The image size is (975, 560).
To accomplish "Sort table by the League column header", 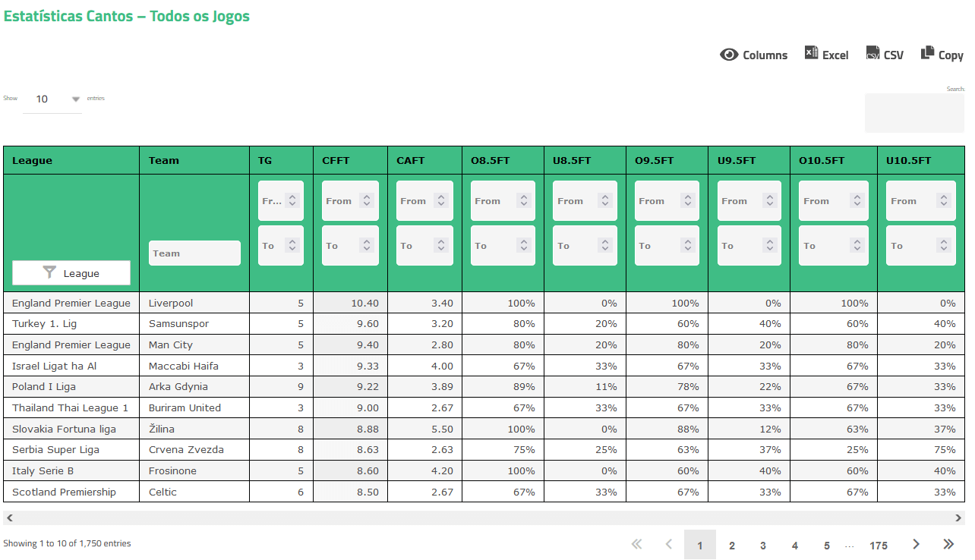I will tap(33, 161).
